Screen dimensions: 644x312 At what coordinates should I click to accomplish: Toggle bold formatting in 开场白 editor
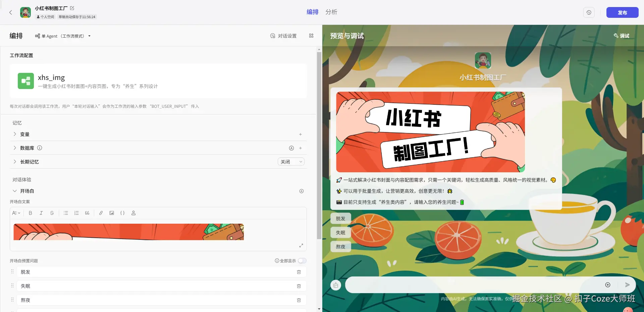pos(31,213)
